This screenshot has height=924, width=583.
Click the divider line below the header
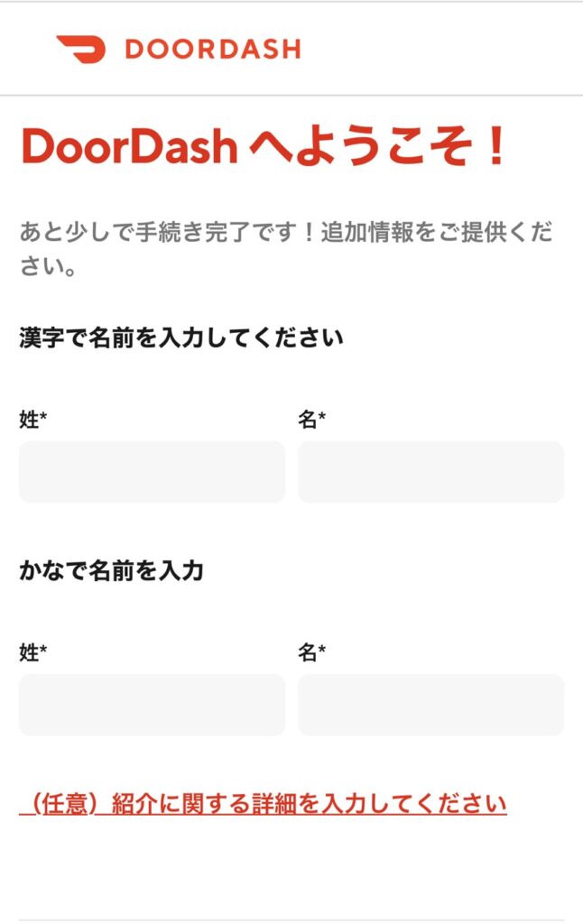(x=291, y=95)
